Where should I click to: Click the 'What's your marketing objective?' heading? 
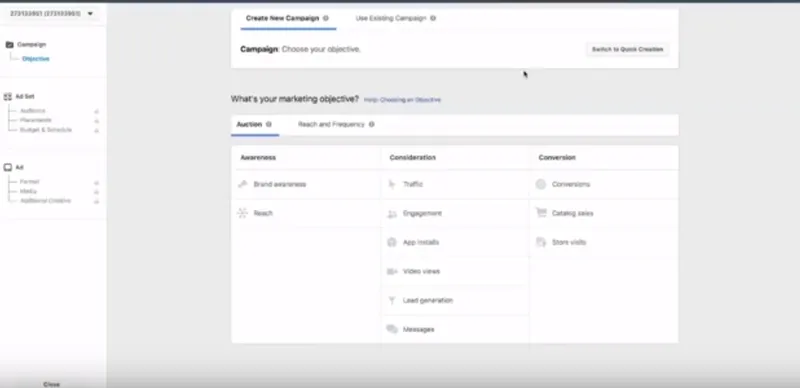(x=295, y=99)
